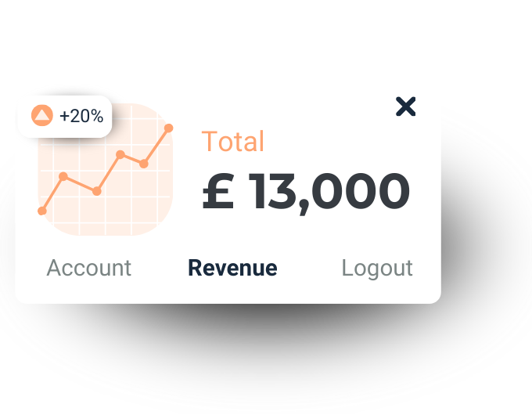
Task: Close the revenue card with the X
Action: coord(406,106)
